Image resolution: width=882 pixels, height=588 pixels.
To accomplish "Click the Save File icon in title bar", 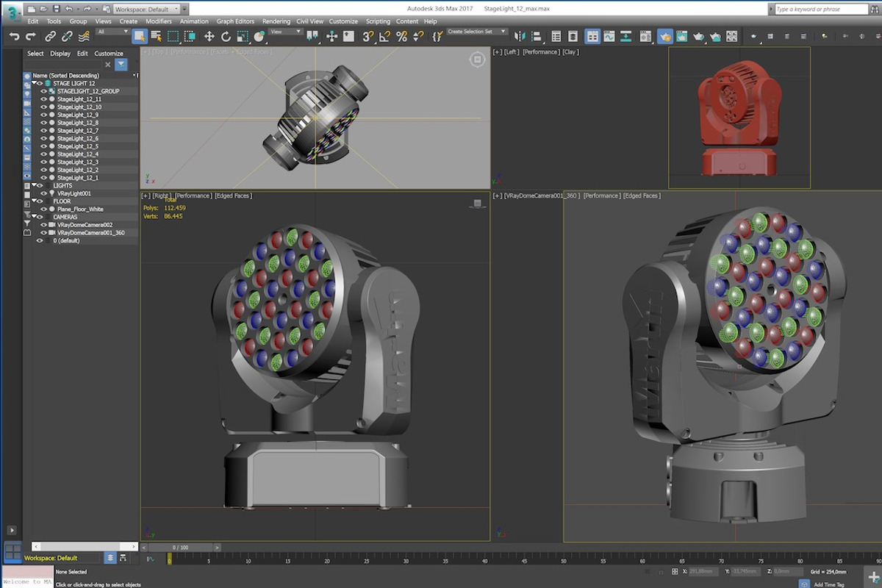I will pos(57,10).
